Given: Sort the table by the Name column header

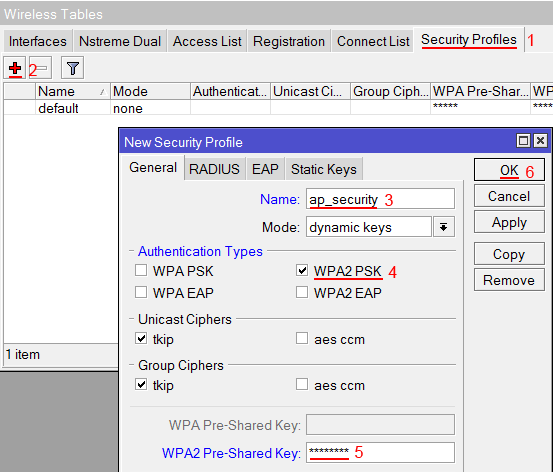Looking at the screenshot, I should tap(72, 91).
